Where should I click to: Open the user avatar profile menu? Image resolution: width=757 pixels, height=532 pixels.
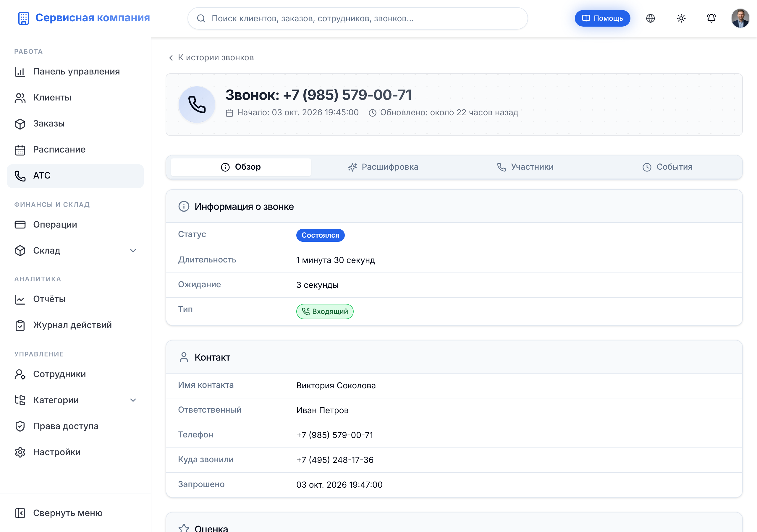[x=740, y=18]
